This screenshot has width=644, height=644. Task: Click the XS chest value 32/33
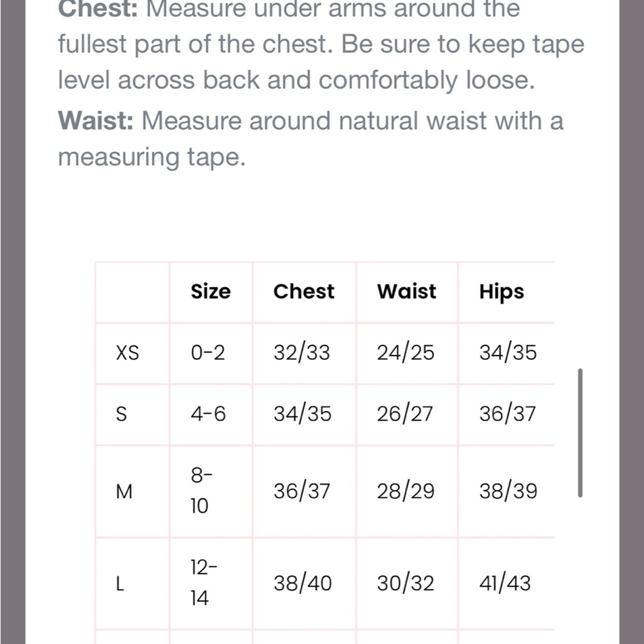[x=302, y=353]
